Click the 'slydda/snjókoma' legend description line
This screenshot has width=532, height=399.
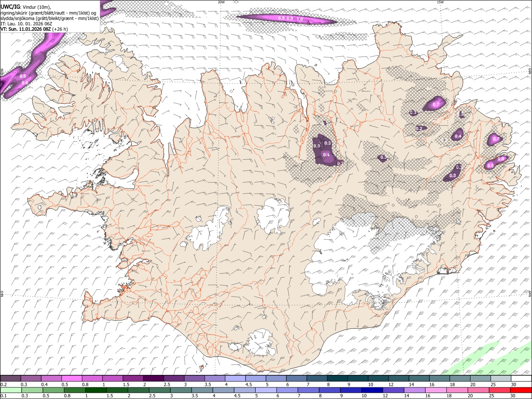click(49, 18)
